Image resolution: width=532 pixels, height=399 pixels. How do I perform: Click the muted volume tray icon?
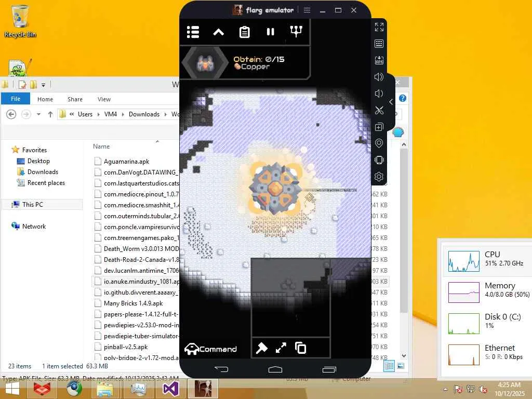pyautogui.click(x=483, y=389)
